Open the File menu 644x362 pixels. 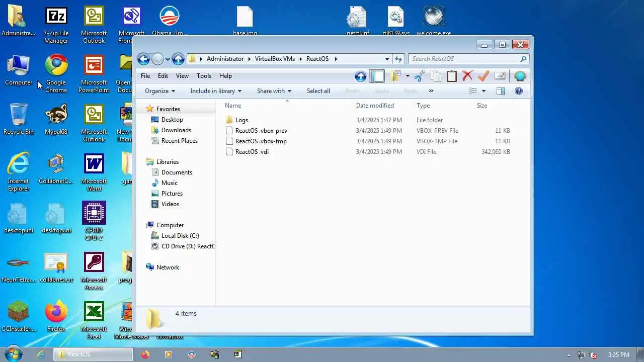tap(145, 76)
